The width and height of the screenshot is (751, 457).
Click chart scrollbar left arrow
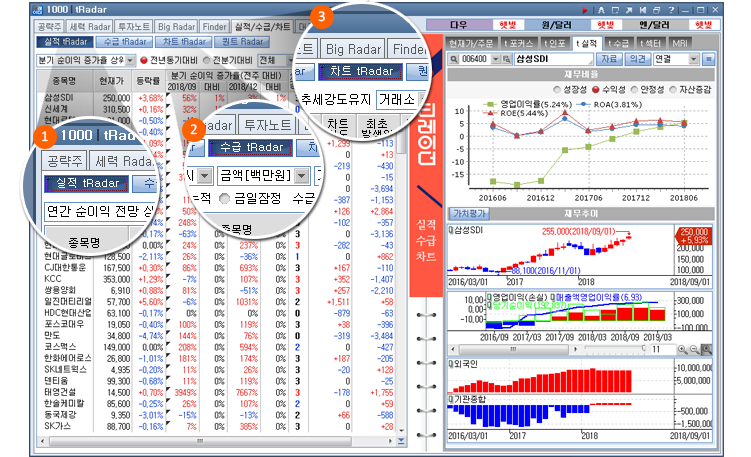[454, 350]
